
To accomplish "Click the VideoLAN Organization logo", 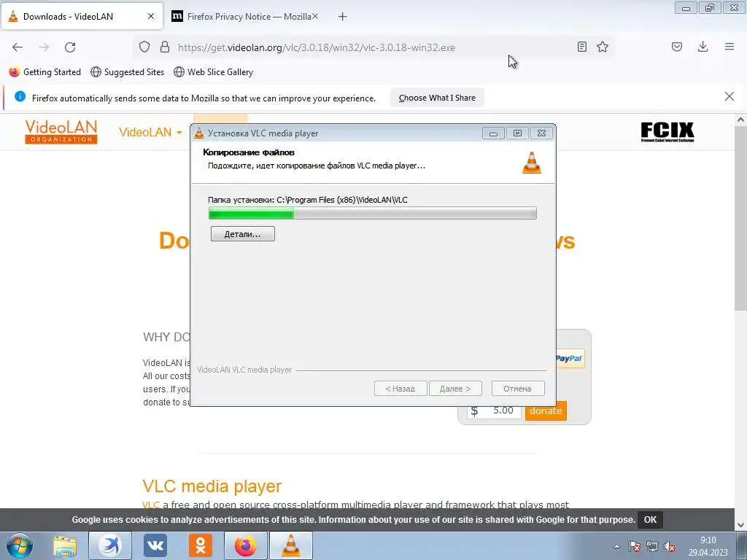I will [61, 132].
